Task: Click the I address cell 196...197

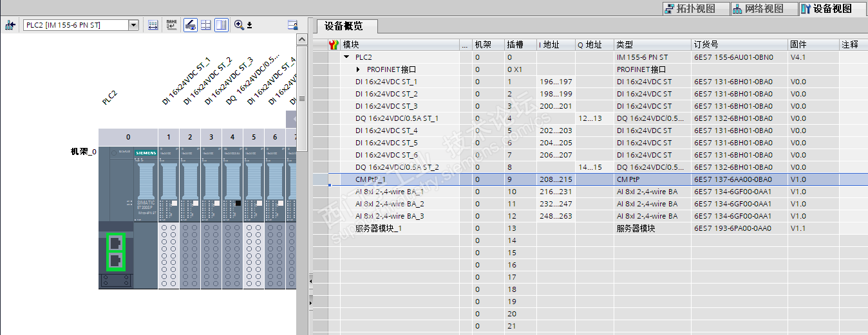Action: click(x=556, y=82)
